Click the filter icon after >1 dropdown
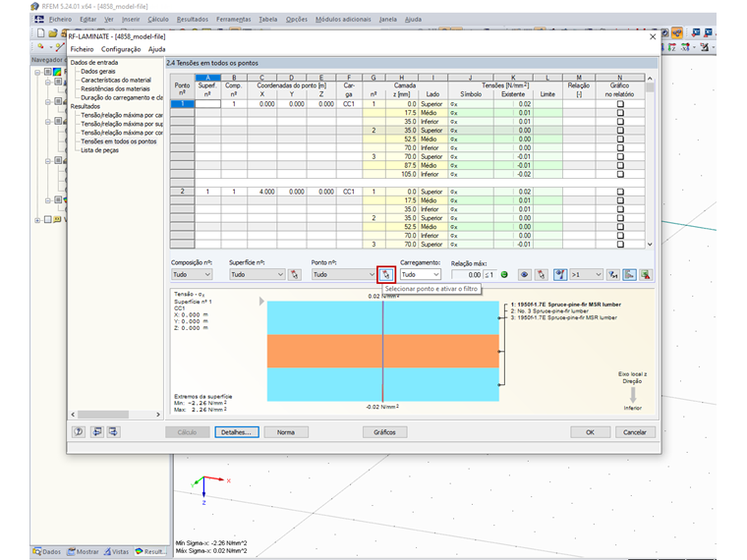 click(x=613, y=275)
